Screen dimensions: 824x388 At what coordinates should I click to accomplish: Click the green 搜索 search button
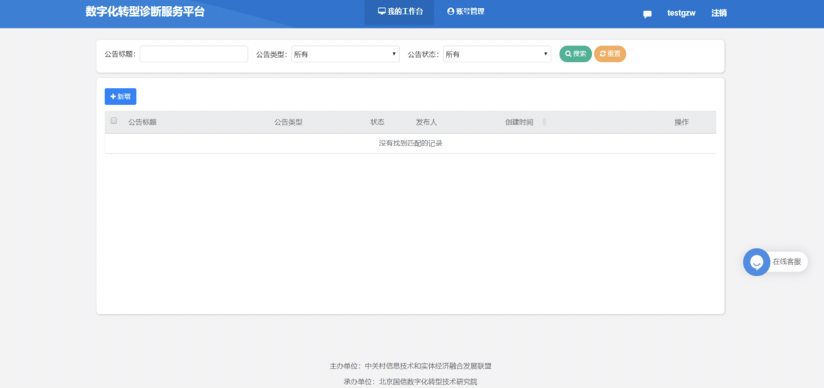(x=575, y=54)
